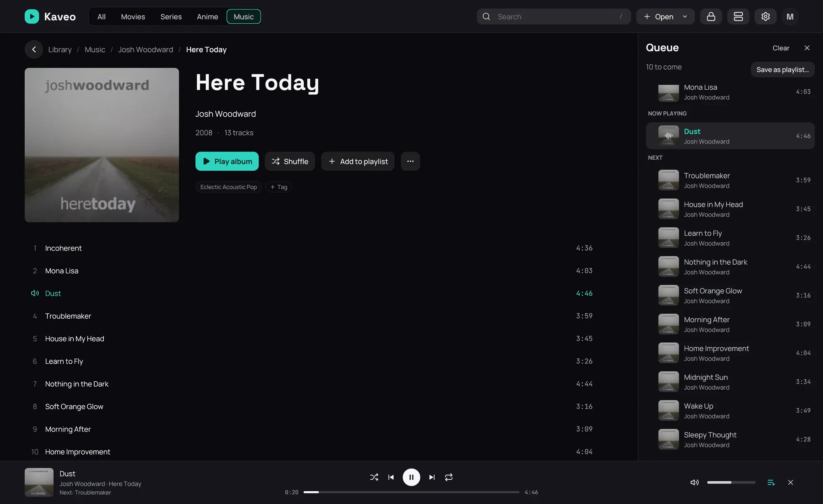
Task: Skip to next track
Action: tap(432, 477)
